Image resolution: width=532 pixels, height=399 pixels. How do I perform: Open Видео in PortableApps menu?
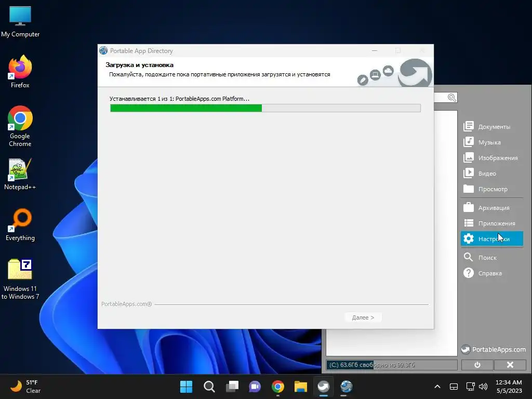[491, 174]
